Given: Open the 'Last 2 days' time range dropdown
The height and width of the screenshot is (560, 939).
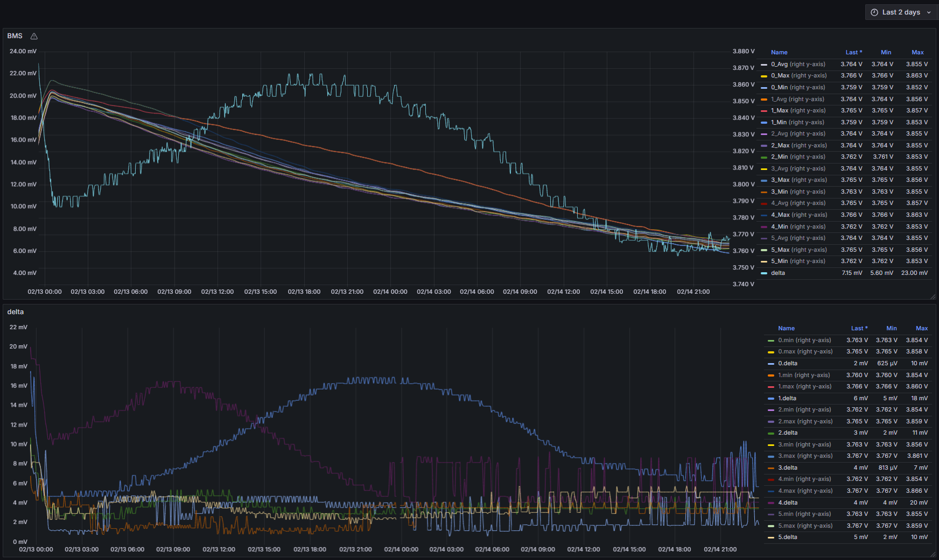Looking at the screenshot, I should 901,12.
